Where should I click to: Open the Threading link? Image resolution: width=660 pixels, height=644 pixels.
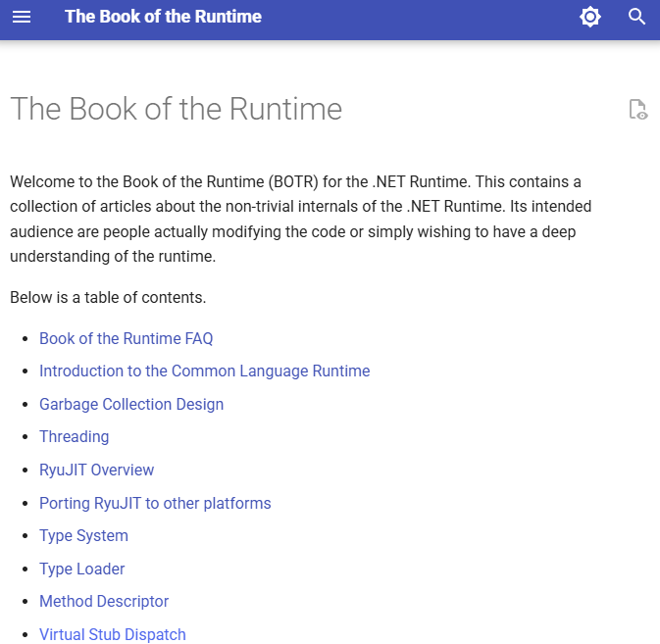(74, 436)
